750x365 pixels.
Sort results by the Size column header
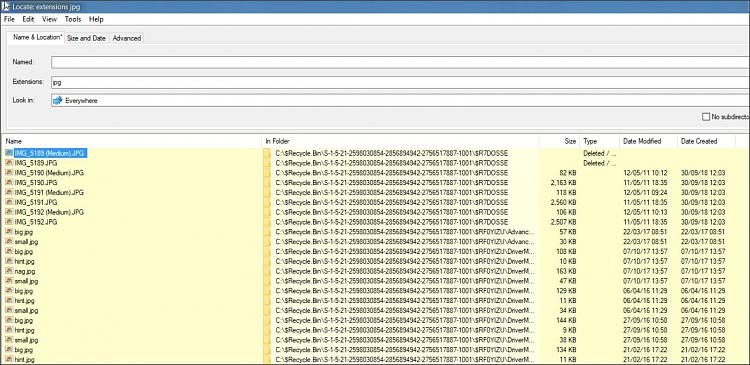(x=559, y=141)
